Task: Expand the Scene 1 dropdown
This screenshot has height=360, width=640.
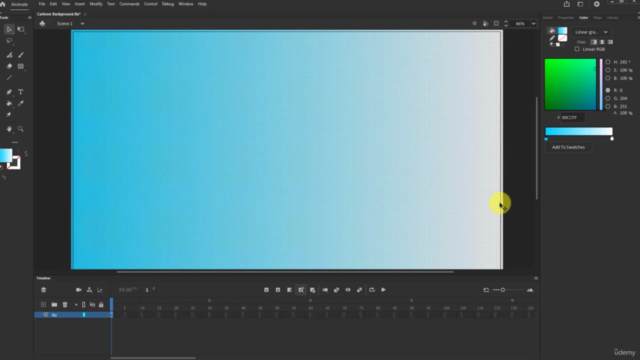Action: click(x=82, y=24)
